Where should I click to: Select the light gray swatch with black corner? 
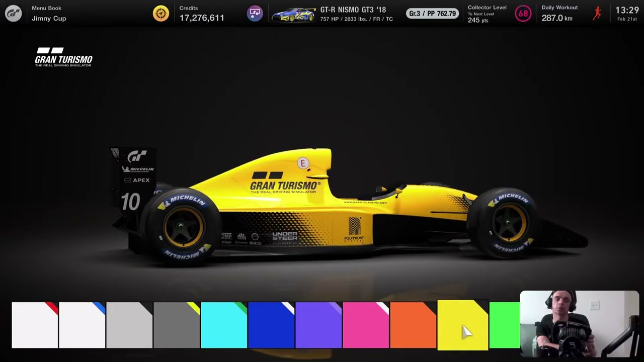tap(129, 325)
